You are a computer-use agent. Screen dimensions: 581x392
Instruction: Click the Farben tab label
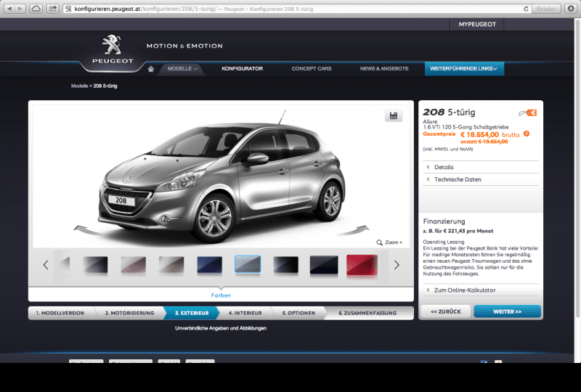[x=221, y=295]
